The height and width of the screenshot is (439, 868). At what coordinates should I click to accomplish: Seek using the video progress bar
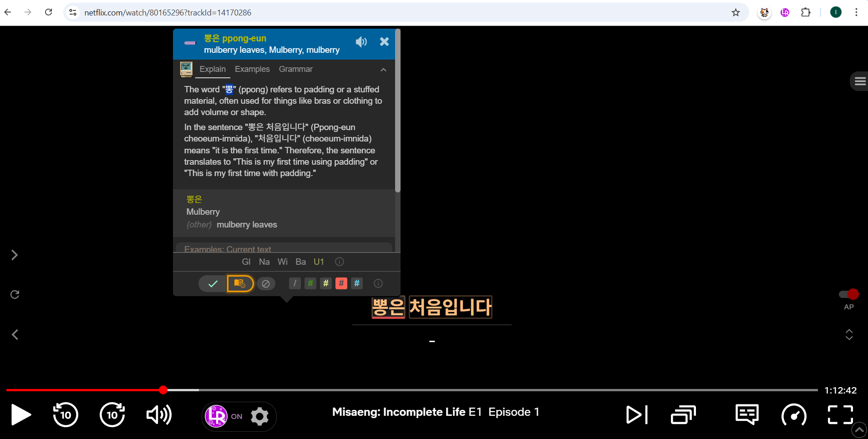pos(411,390)
